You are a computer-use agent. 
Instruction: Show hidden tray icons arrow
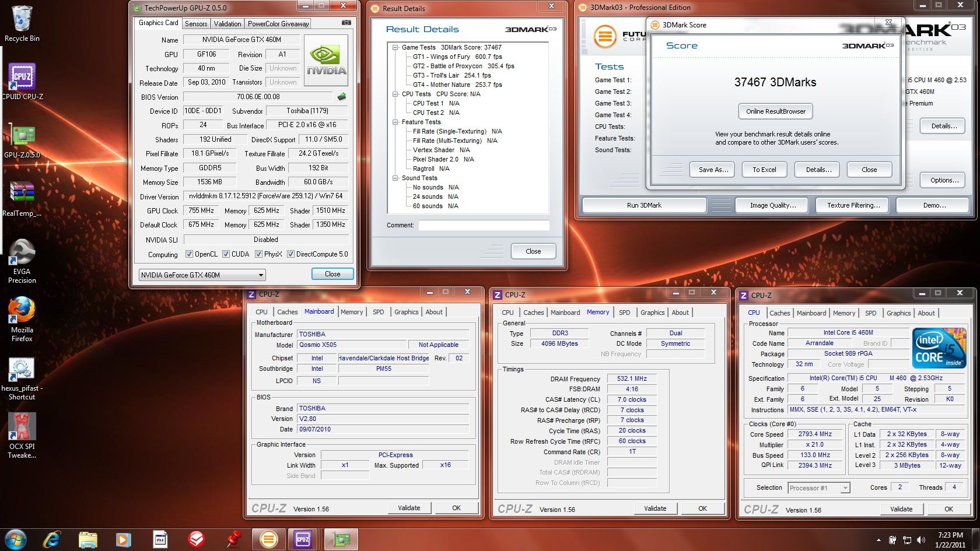tap(878, 541)
